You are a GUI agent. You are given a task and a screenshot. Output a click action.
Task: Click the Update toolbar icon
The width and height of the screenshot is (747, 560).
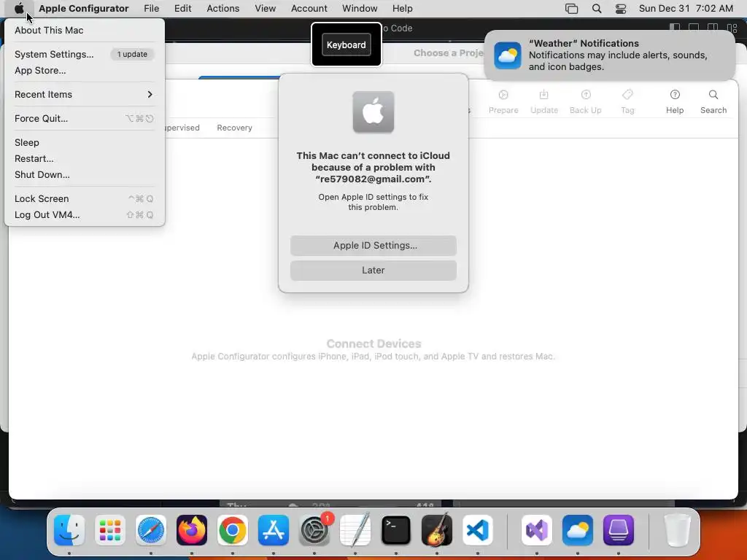(544, 101)
